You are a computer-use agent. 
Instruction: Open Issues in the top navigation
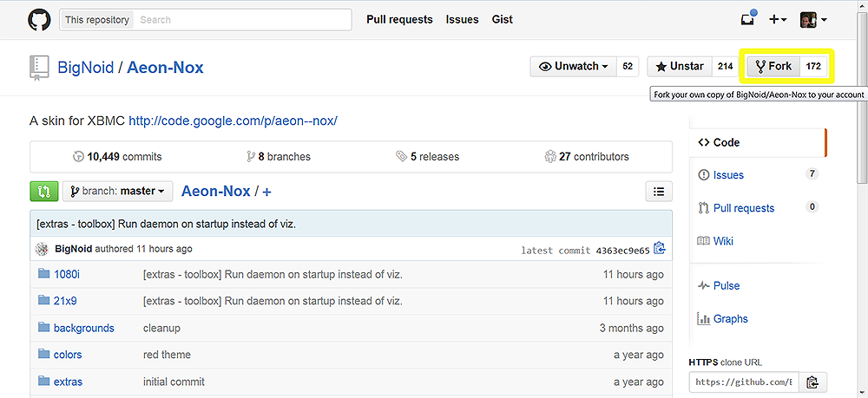pyautogui.click(x=463, y=20)
